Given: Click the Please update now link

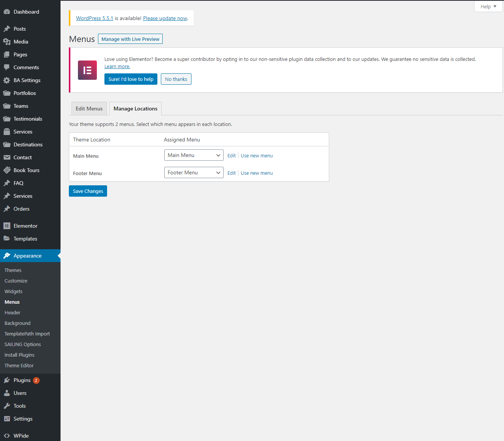Looking at the screenshot, I should 165,18.
